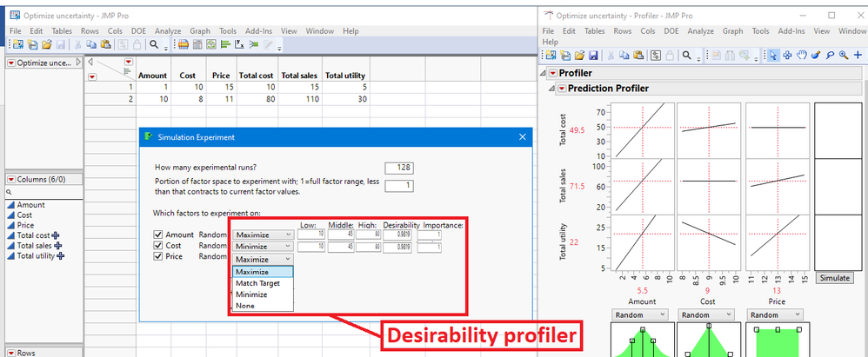Click the Total sales column header
The height and width of the screenshot is (357, 868).
(299, 76)
